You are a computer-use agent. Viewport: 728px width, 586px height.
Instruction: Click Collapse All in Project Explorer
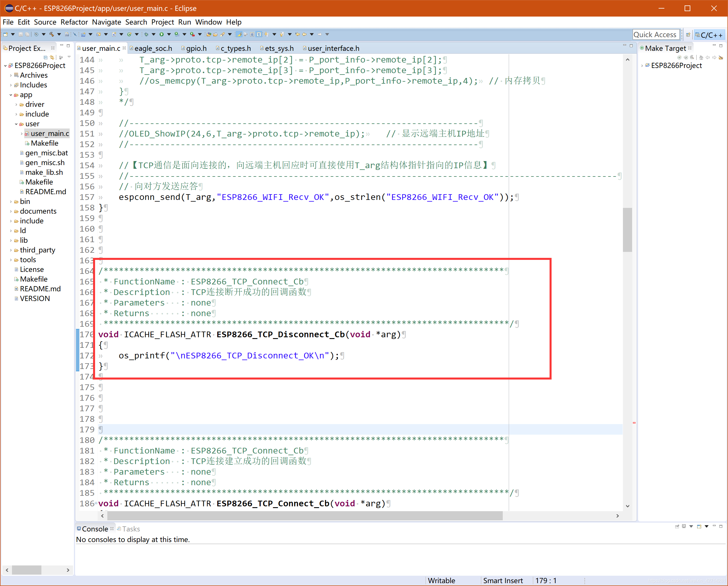[46, 57]
